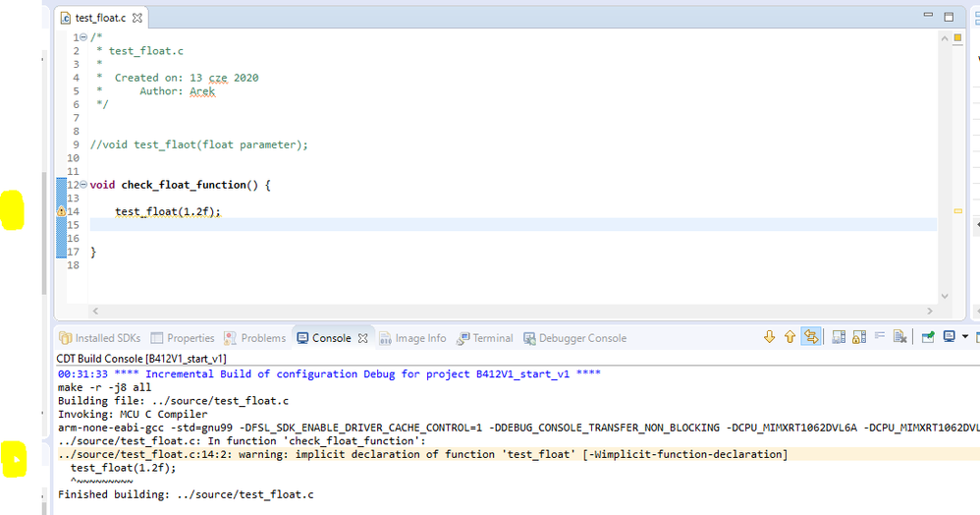The image size is (980, 515).
Task: Go to next error in console
Action: [x=770, y=337]
